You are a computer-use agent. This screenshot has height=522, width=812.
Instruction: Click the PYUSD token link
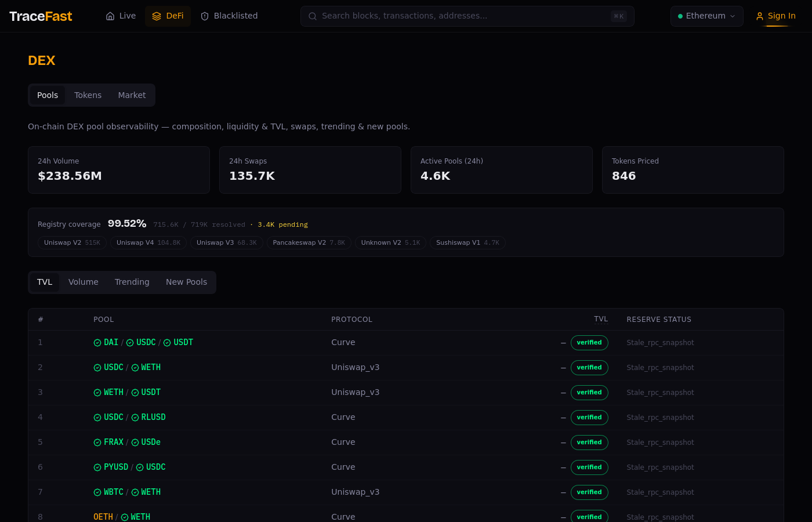click(x=116, y=467)
